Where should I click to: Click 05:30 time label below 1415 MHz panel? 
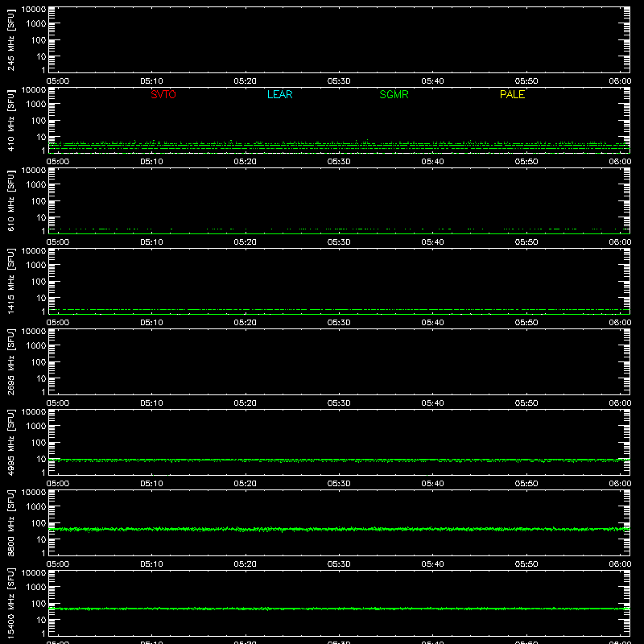[339, 323]
